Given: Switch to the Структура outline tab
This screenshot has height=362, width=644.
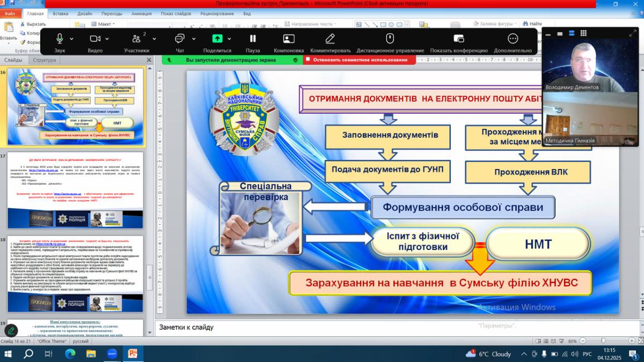Looking at the screenshot, I should point(44,60).
